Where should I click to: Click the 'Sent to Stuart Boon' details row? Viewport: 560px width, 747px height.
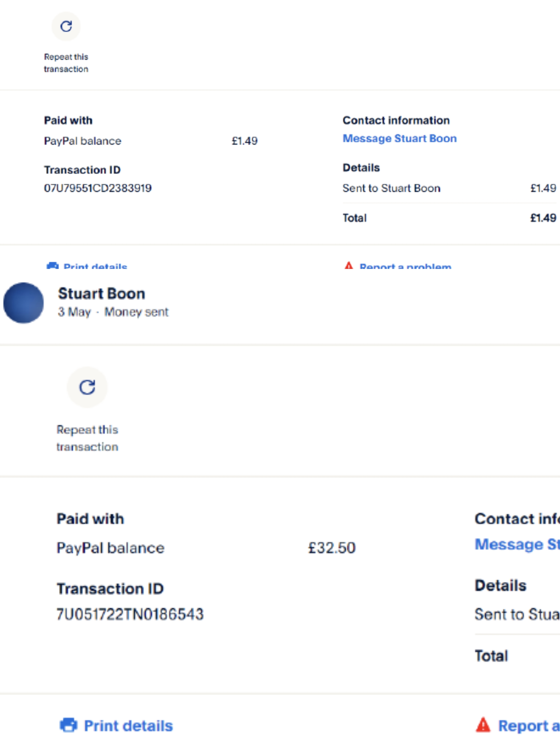391,188
